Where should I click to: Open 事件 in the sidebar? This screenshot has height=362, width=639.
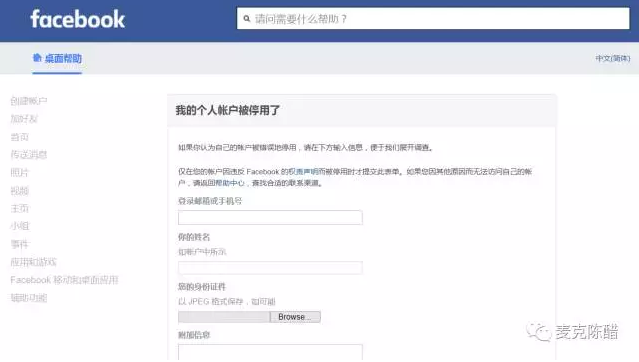click(20, 244)
